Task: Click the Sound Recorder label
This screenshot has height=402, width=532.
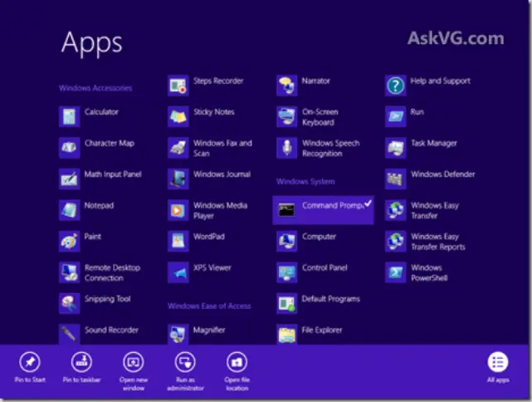Action: (x=111, y=330)
